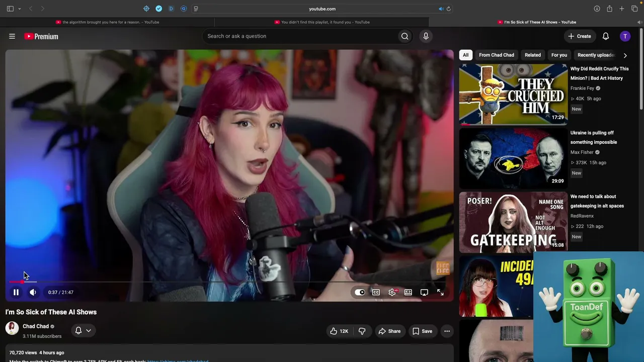Share the video
Screen dimensions: 644x362
pyautogui.click(x=389, y=331)
